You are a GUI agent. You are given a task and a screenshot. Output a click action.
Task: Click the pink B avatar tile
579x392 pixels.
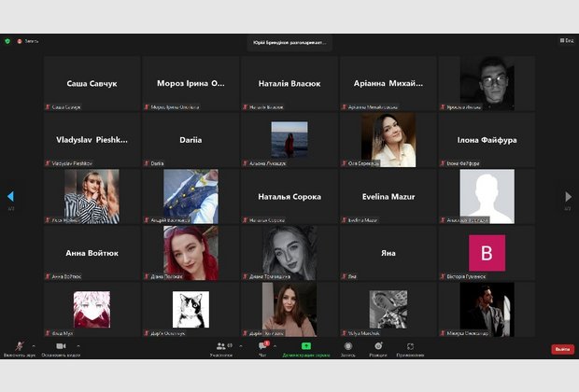pos(487,253)
